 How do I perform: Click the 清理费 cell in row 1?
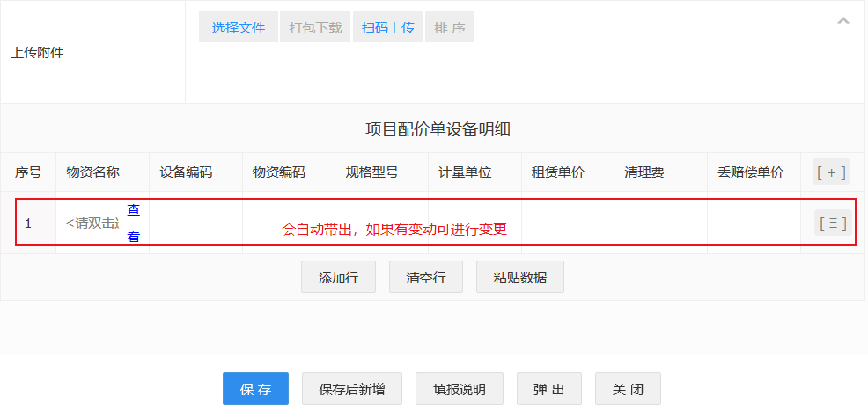(x=660, y=223)
